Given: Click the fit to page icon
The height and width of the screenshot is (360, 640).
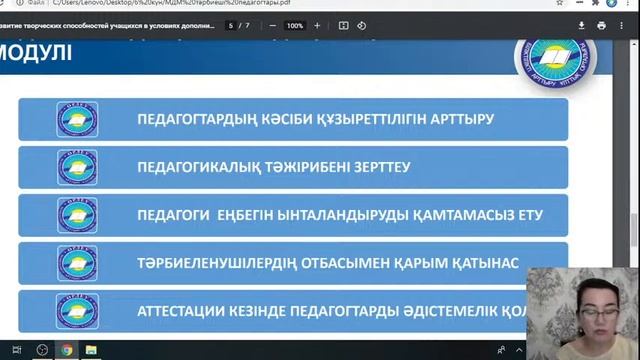Looking at the screenshot, I should [344, 26].
